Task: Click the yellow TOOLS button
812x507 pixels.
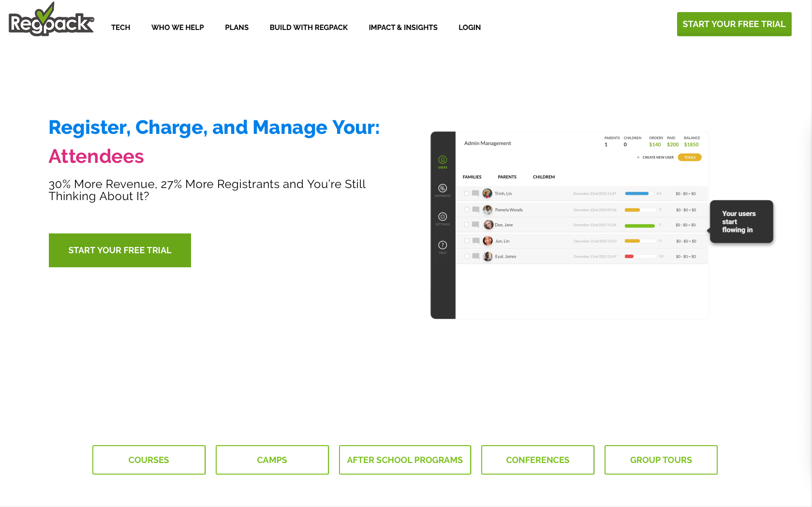Action: click(x=690, y=158)
